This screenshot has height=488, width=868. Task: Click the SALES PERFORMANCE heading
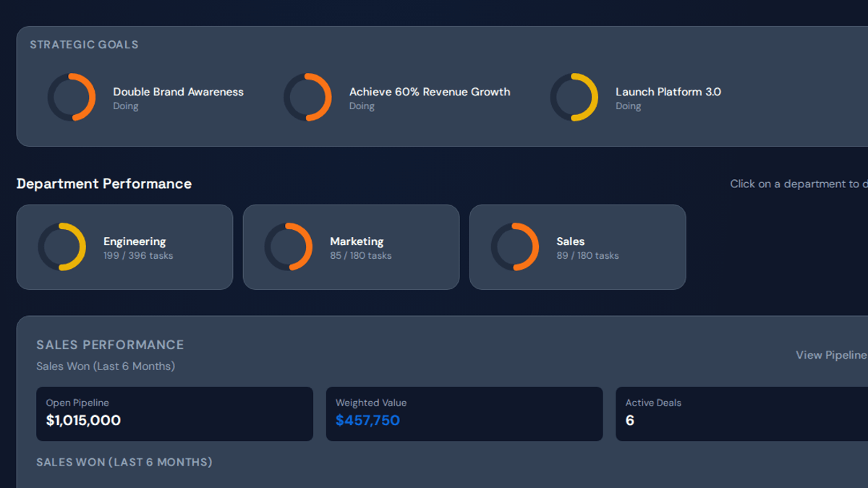pos(110,345)
